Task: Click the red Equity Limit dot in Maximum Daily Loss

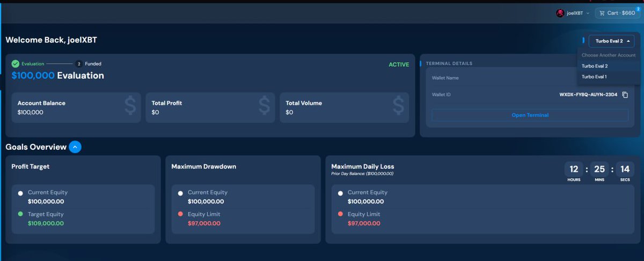Action: click(x=340, y=214)
